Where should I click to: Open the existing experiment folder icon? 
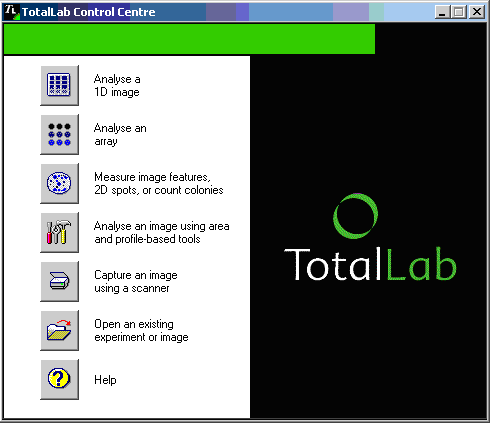pyautogui.click(x=59, y=331)
